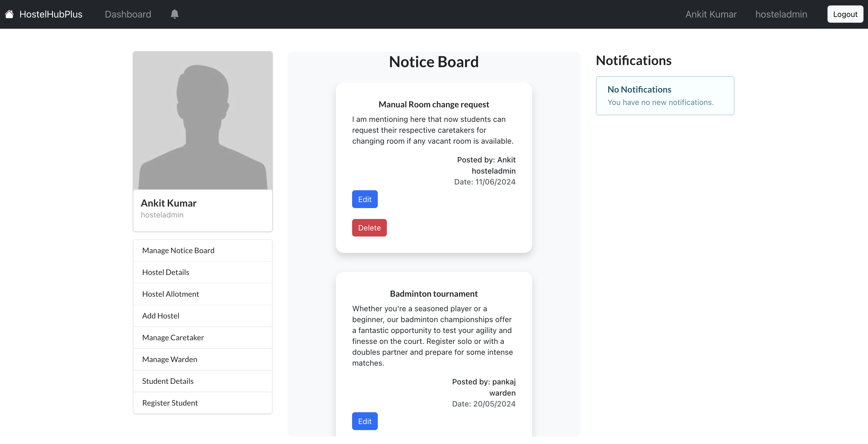Select Manage Warden from sidebar
Screen dimensions: 868x444
click(170, 359)
